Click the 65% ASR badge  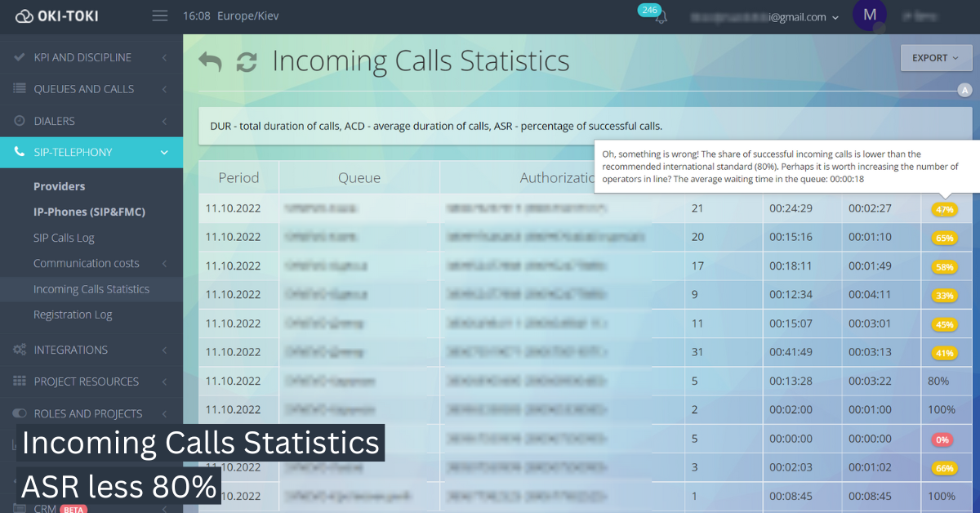(x=945, y=238)
